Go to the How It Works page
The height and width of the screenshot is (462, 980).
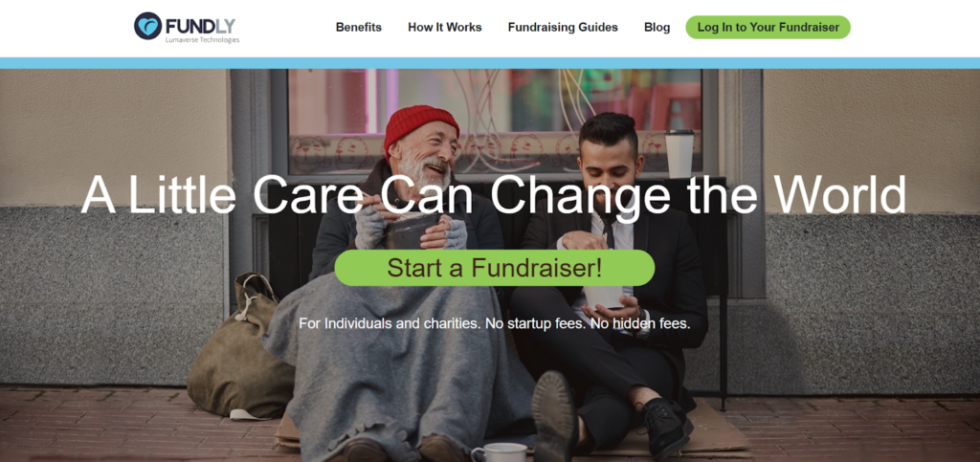[445, 28]
